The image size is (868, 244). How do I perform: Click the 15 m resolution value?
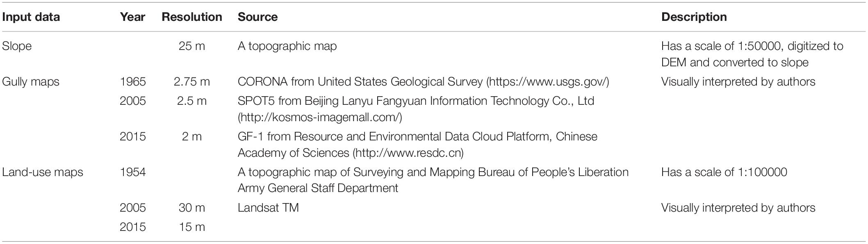192,227
